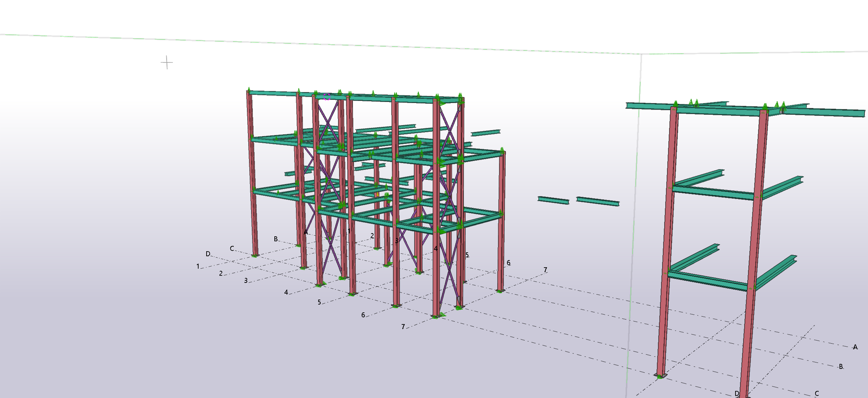The width and height of the screenshot is (868, 398).
Task: Select grid label D near left grid
Action: (208, 254)
